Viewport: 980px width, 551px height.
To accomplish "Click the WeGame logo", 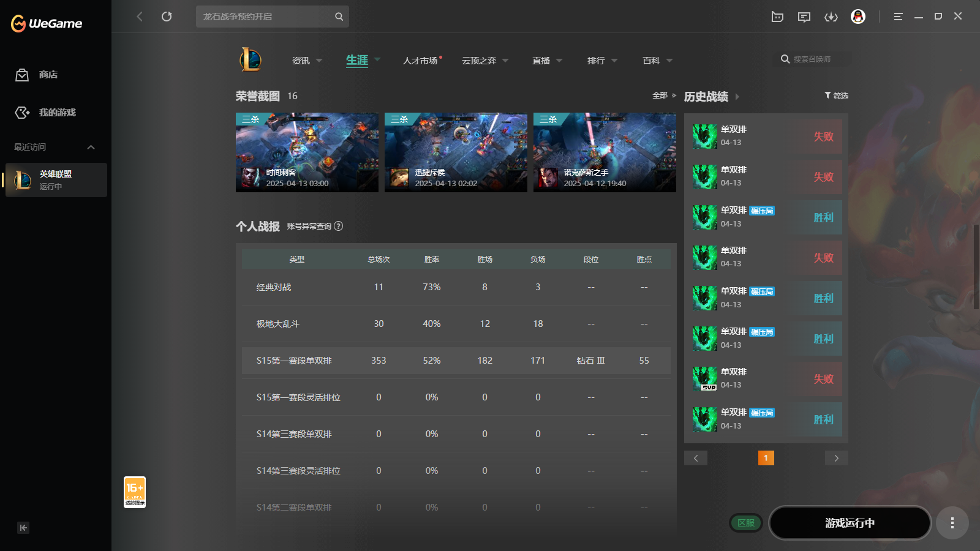I will 47,23.
